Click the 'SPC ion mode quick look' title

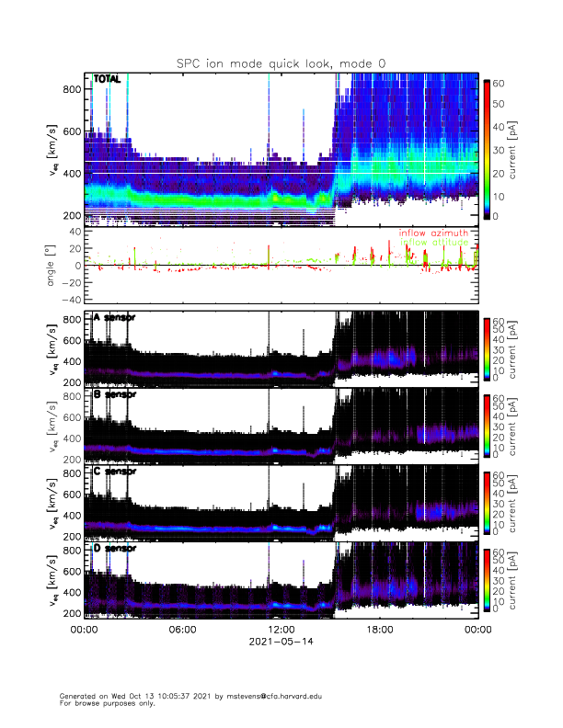(281, 63)
